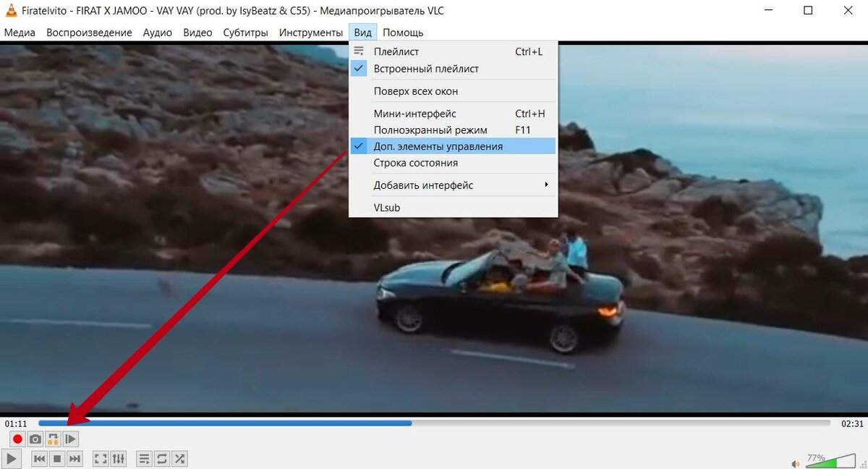
Task: Start recording with the red record button
Action: [x=17, y=439]
